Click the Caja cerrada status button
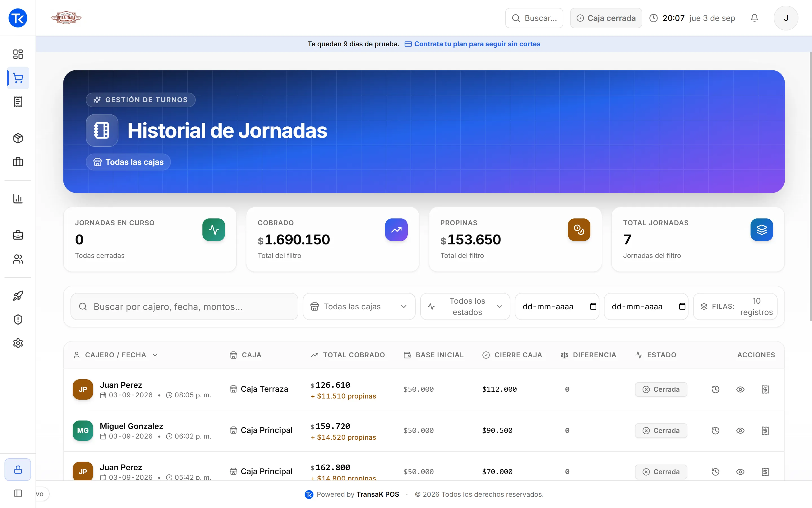The image size is (812, 508). (x=606, y=18)
